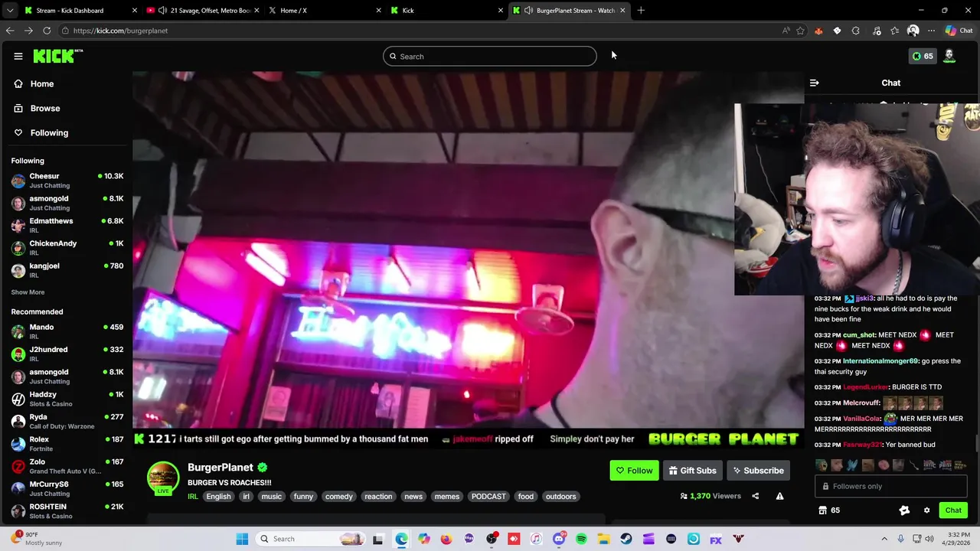980x551 pixels.
Task: Click the Windows taskbar search box
Action: point(310,539)
